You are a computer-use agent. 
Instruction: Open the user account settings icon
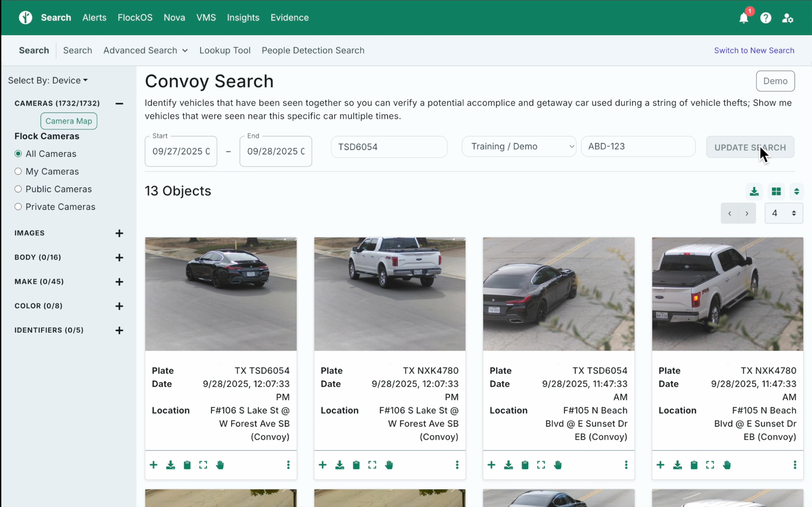coord(788,18)
